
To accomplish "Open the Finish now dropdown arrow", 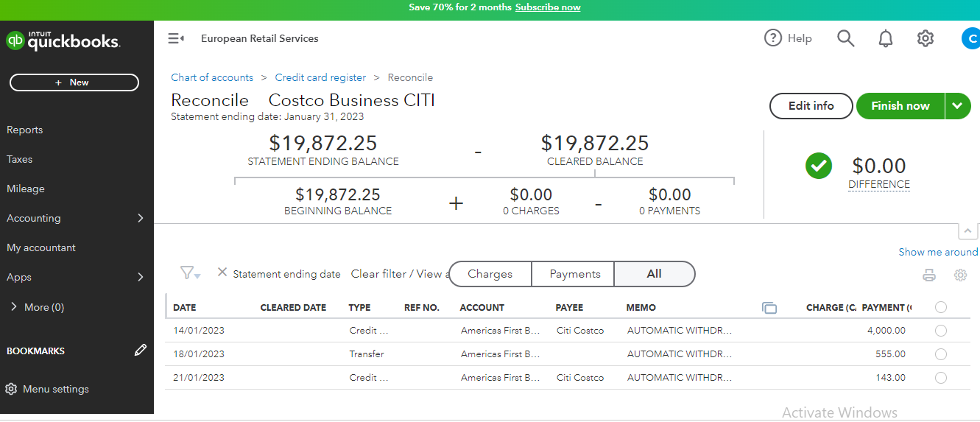I will pyautogui.click(x=957, y=106).
